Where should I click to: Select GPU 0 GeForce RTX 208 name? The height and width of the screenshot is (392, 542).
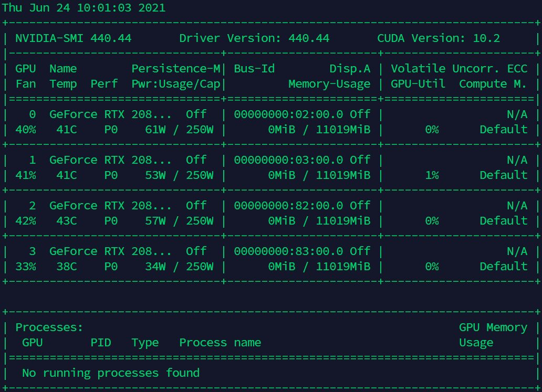(112, 114)
